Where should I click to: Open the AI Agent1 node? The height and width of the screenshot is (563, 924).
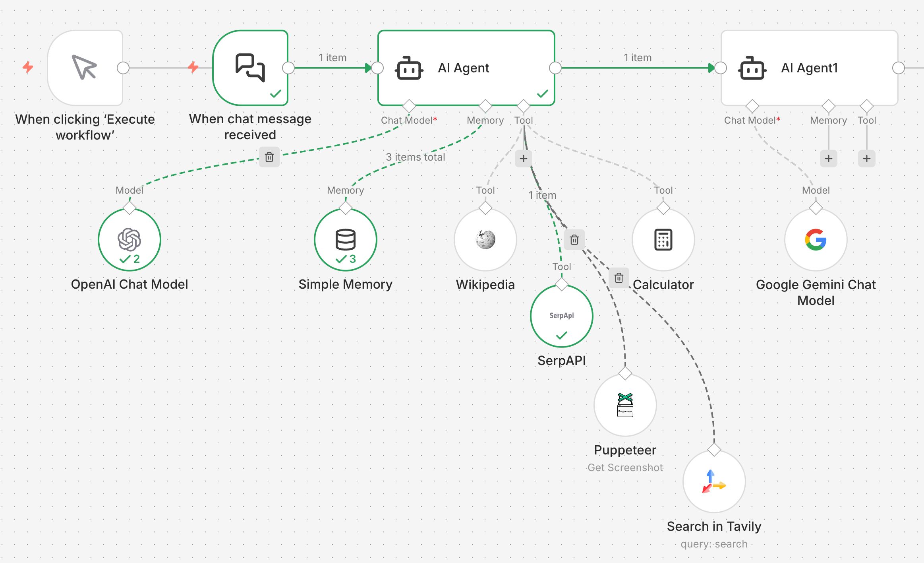click(x=809, y=68)
